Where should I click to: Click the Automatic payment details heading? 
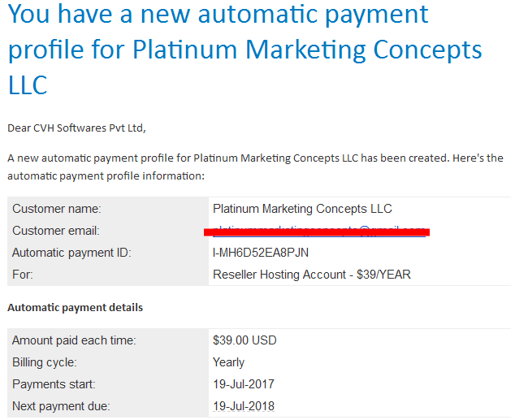[x=76, y=308]
